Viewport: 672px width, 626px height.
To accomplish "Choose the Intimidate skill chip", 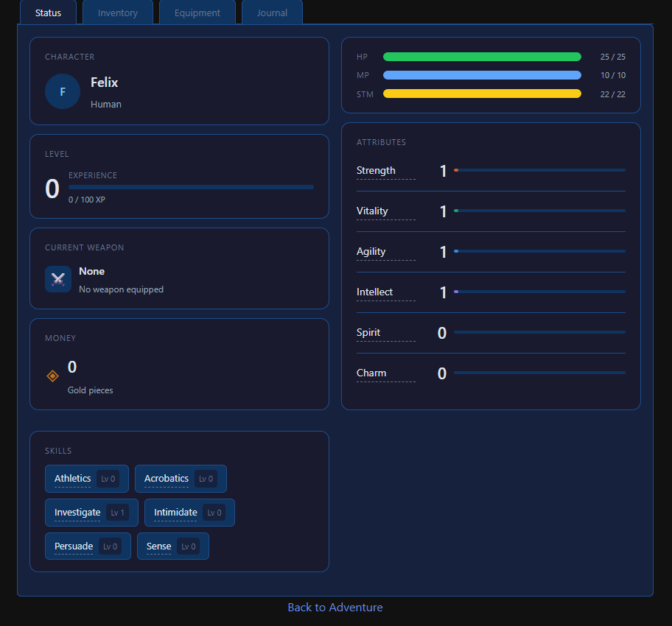I will 189,513.
